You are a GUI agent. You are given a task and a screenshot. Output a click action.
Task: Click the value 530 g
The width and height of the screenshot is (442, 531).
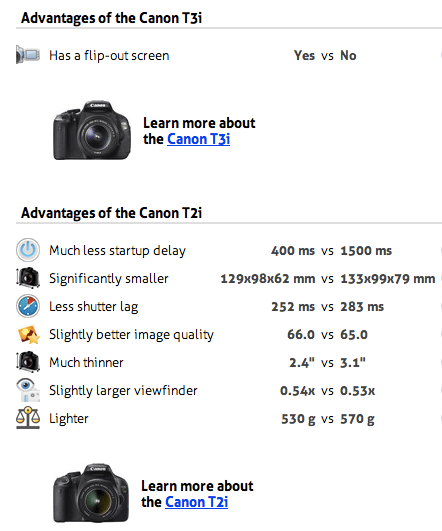pyautogui.click(x=298, y=419)
